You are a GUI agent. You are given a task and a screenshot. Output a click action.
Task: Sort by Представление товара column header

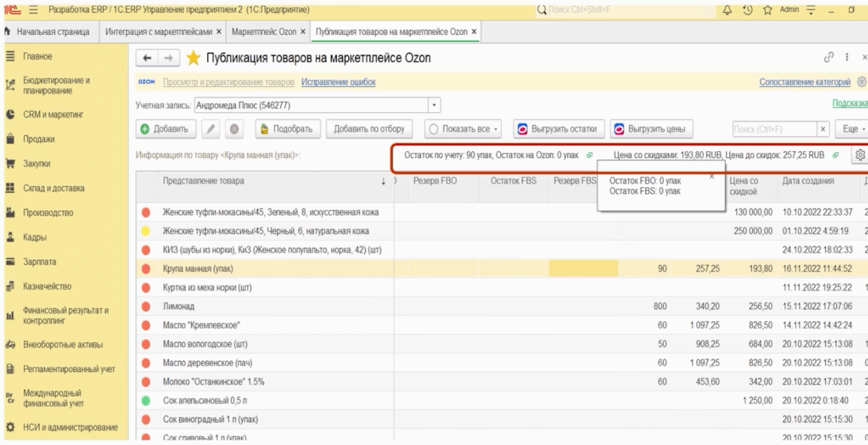pos(204,181)
